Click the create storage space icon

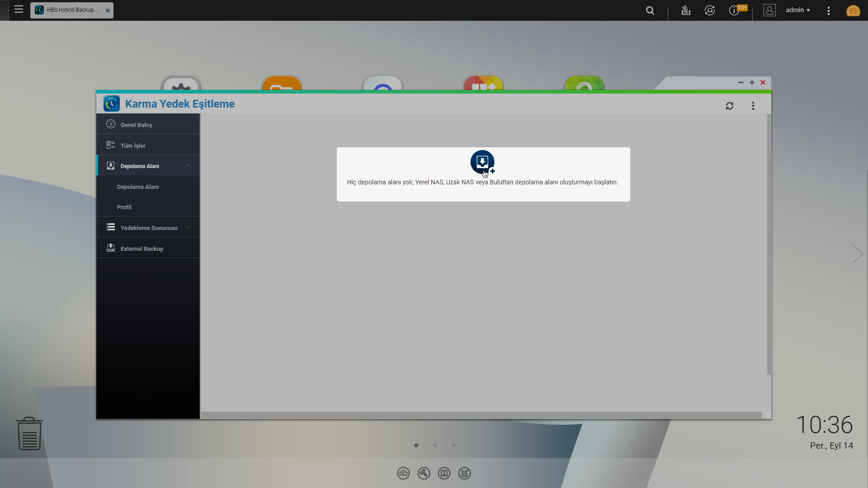pyautogui.click(x=482, y=162)
